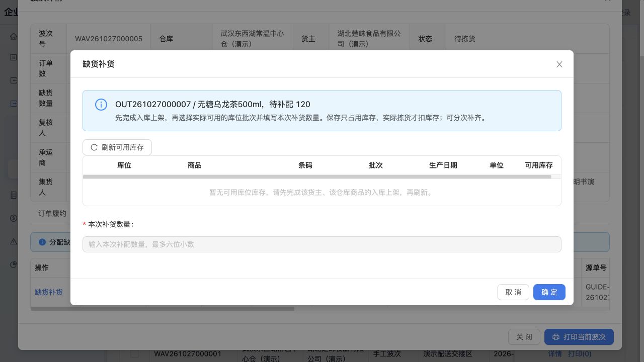Open 详情 for wave WAV261027000001

pos(554,354)
